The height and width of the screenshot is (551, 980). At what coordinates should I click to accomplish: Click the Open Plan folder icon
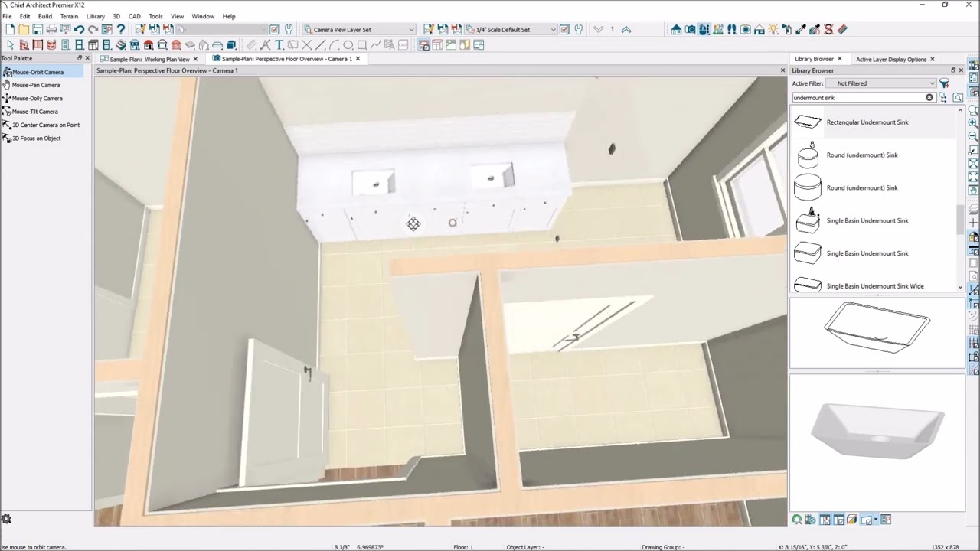(x=24, y=30)
